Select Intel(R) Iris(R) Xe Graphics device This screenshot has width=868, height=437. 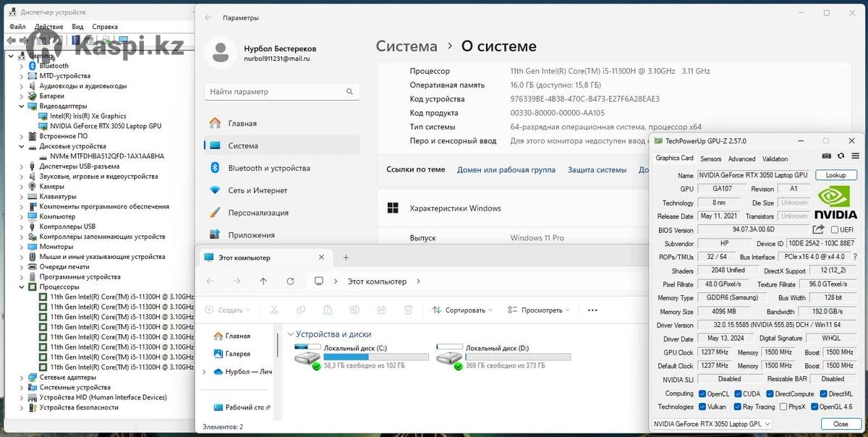pyautogui.click(x=88, y=116)
